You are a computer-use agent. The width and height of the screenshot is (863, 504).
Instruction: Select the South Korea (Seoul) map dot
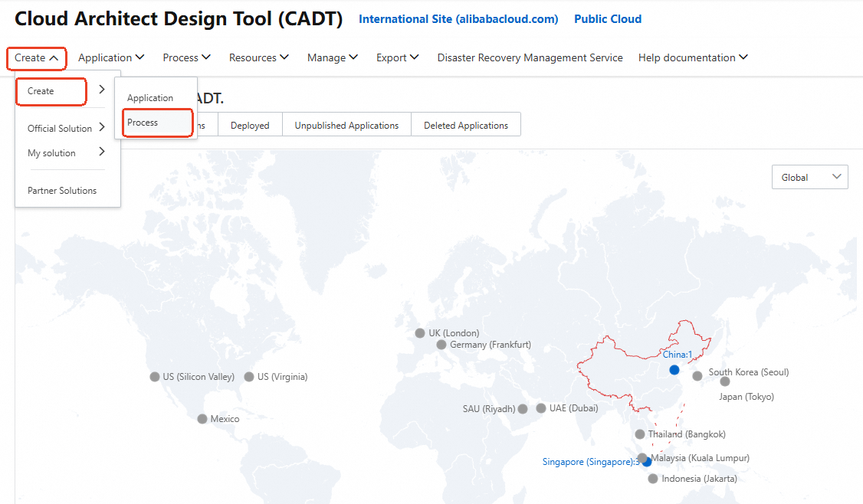coord(697,376)
